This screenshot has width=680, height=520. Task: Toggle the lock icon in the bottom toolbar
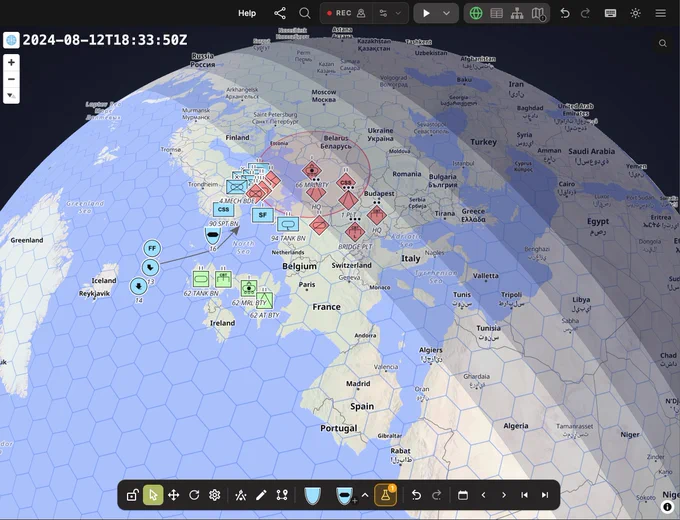coord(132,495)
